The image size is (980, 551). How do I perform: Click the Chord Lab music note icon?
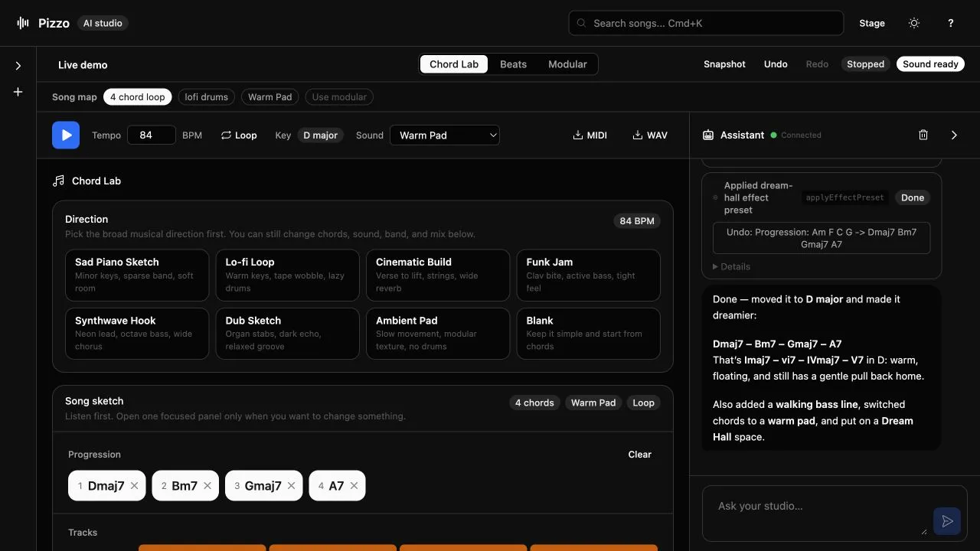pyautogui.click(x=58, y=181)
